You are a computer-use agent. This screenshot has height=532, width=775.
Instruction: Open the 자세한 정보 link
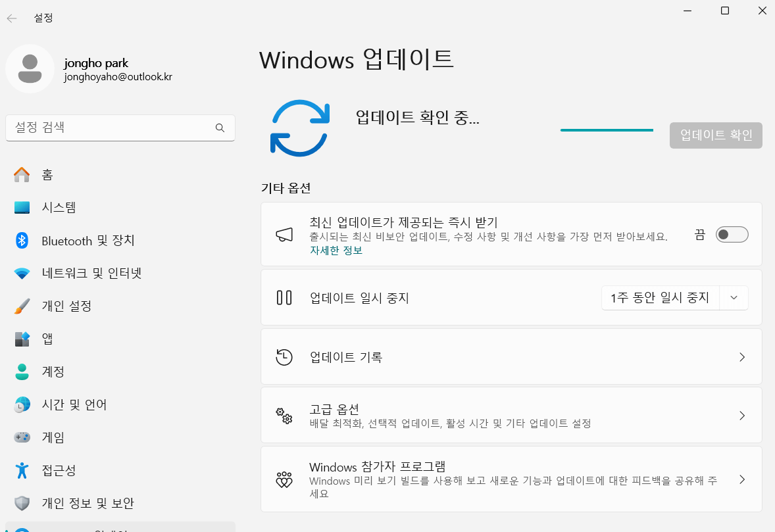point(336,251)
